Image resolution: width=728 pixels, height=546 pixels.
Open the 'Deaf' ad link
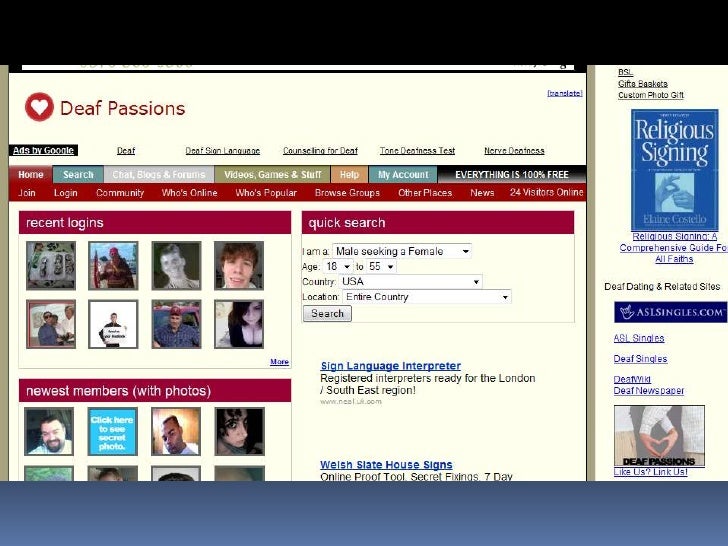pos(126,151)
